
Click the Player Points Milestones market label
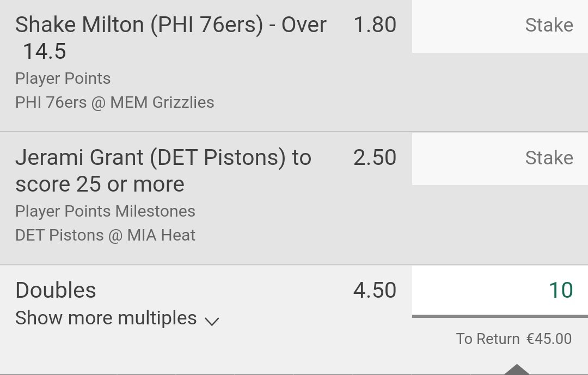point(105,211)
